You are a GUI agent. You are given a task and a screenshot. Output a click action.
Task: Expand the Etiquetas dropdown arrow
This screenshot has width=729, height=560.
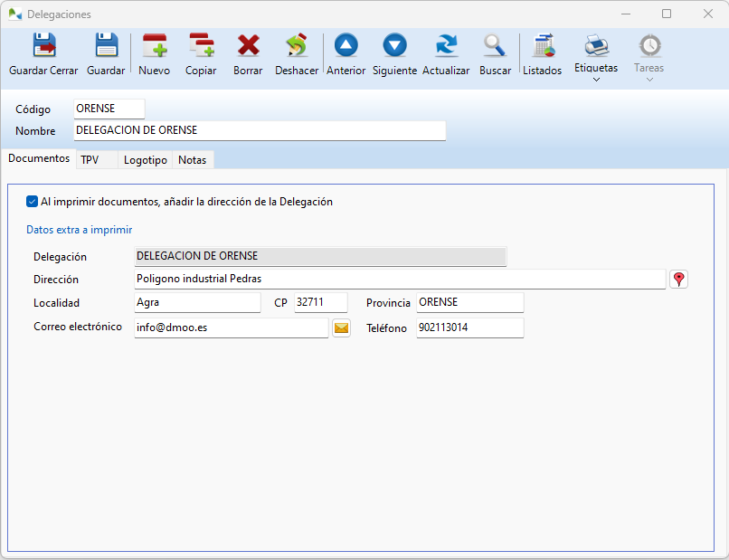tap(596, 81)
